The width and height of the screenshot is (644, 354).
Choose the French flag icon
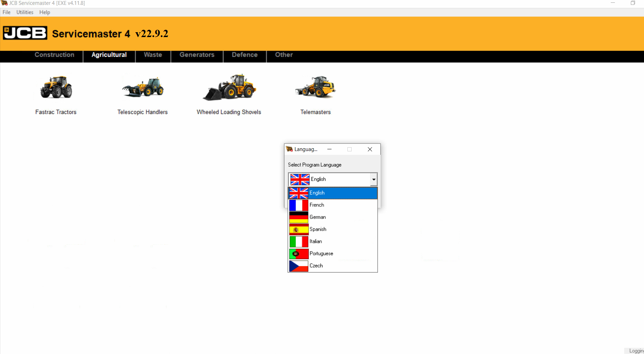(299, 205)
